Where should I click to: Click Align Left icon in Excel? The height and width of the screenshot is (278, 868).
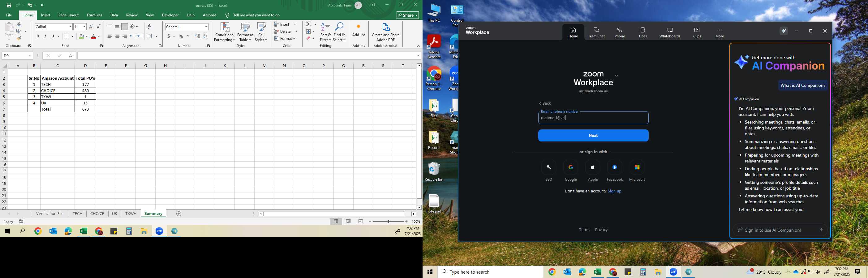point(110,36)
